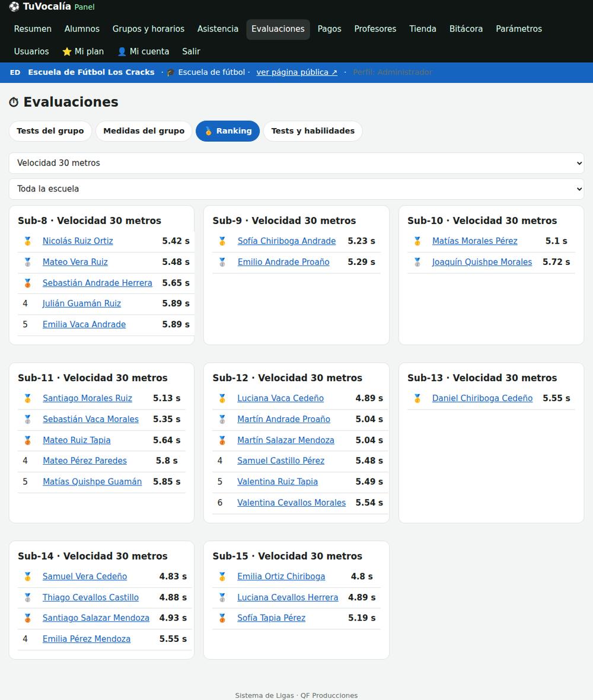
Task: Go to Resumen in the navigation
Action: pos(33,29)
